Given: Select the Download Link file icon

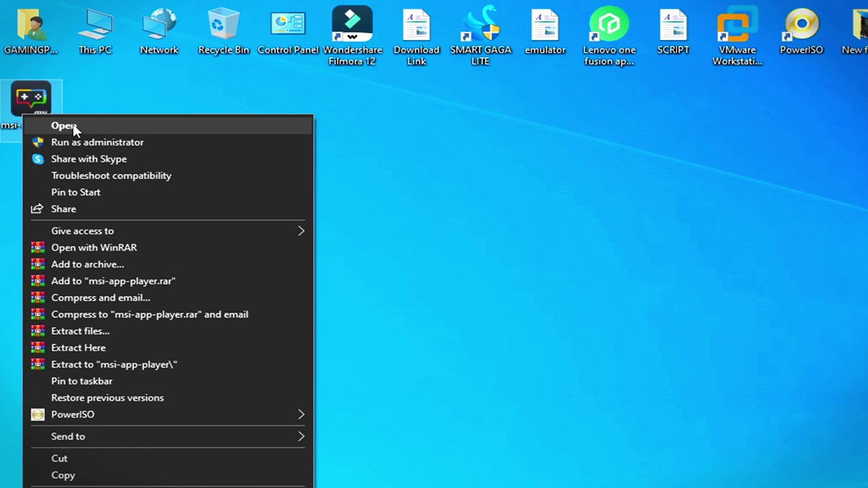Looking at the screenshot, I should tap(416, 35).
